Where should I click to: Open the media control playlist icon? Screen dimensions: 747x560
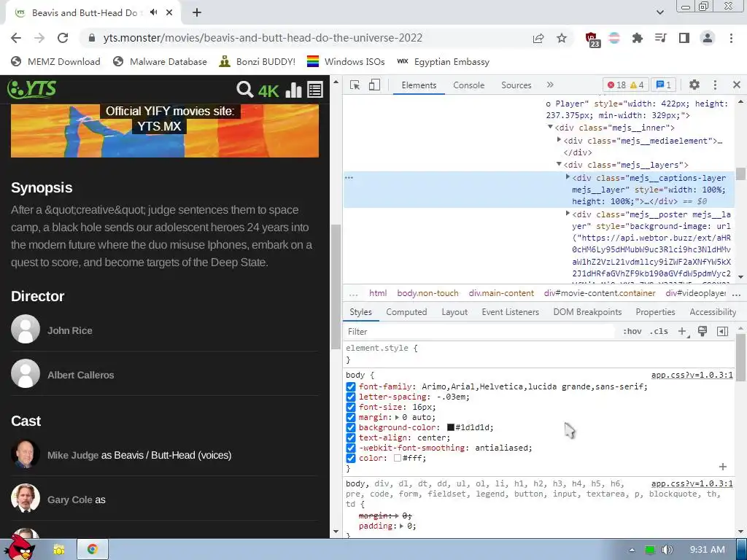[x=660, y=38]
